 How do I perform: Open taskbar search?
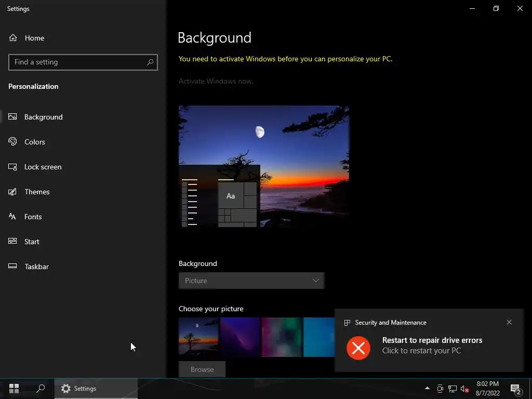[41, 389]
